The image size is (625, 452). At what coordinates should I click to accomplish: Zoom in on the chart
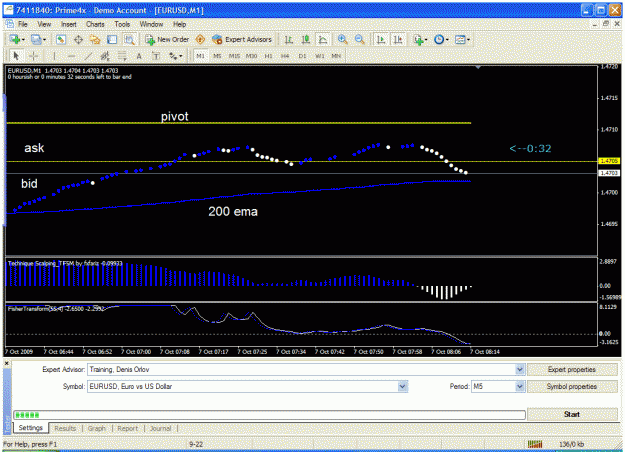(x=342, y=39)
